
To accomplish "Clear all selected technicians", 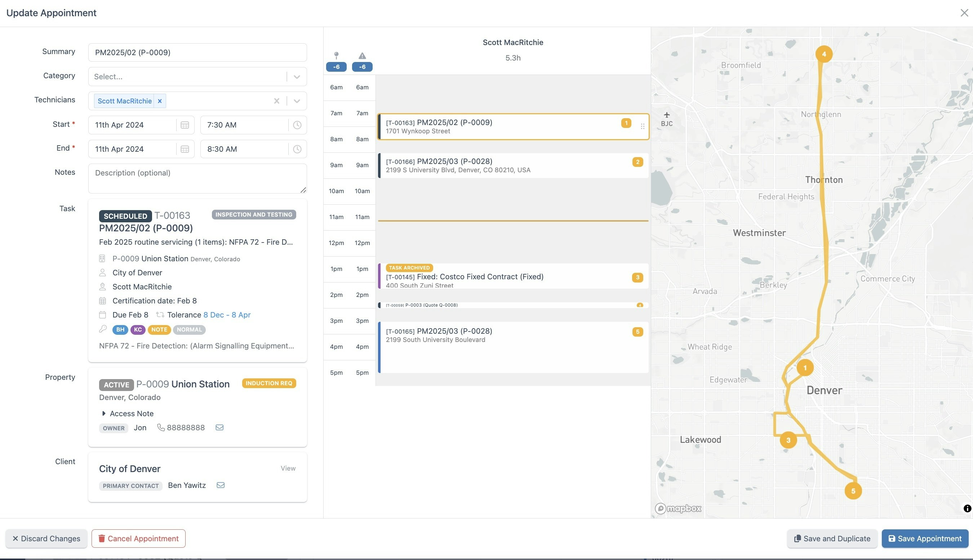I will tap(276, 101).
